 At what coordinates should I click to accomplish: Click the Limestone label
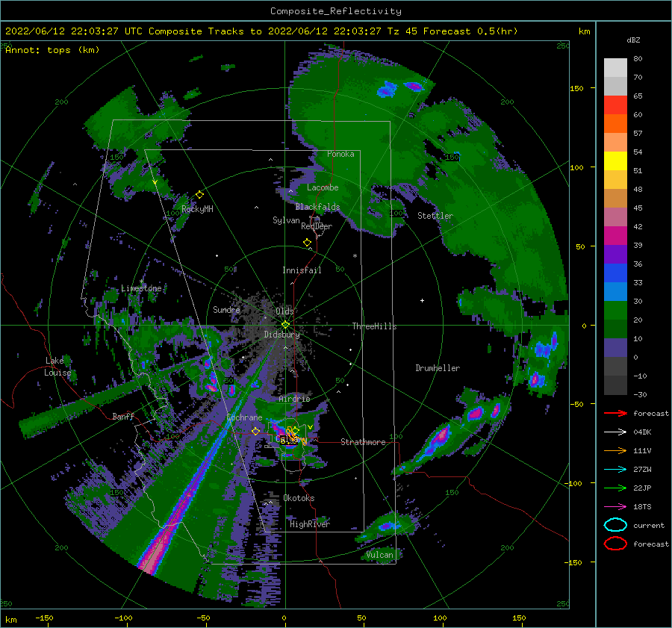click(x=141, y=288)
